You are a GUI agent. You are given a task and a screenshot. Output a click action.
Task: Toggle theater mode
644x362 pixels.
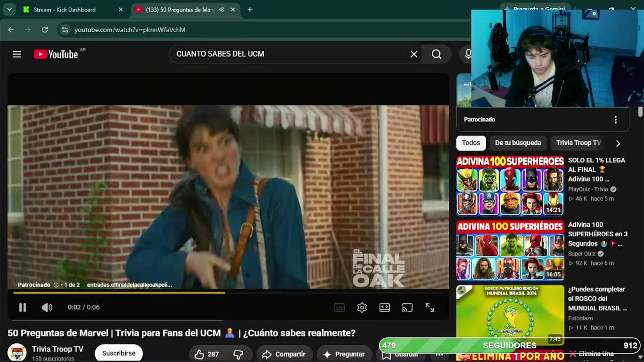(x=384, y=307)
